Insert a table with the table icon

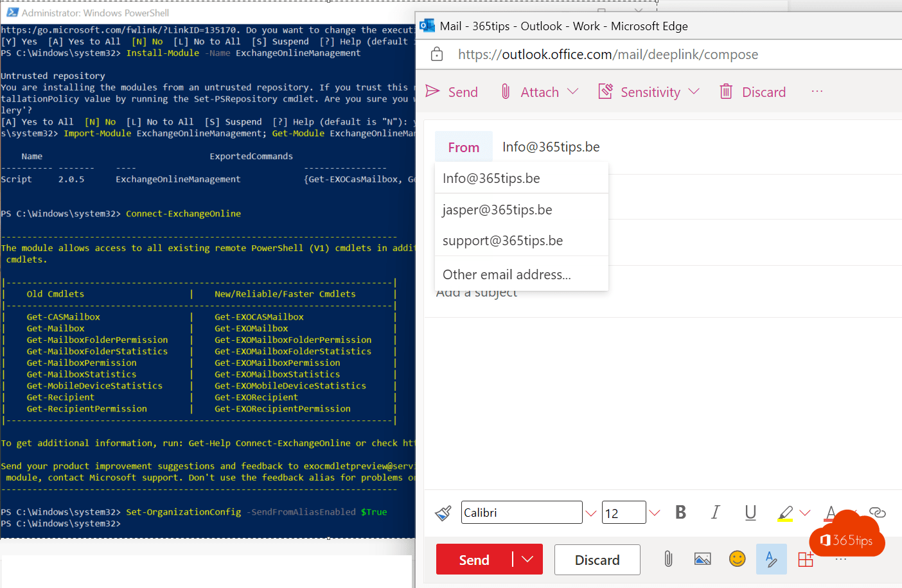(806, 559)
